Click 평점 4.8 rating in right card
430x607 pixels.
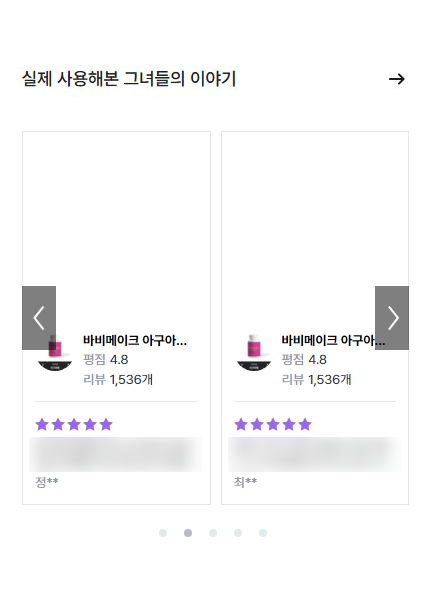tap(304, 360)
